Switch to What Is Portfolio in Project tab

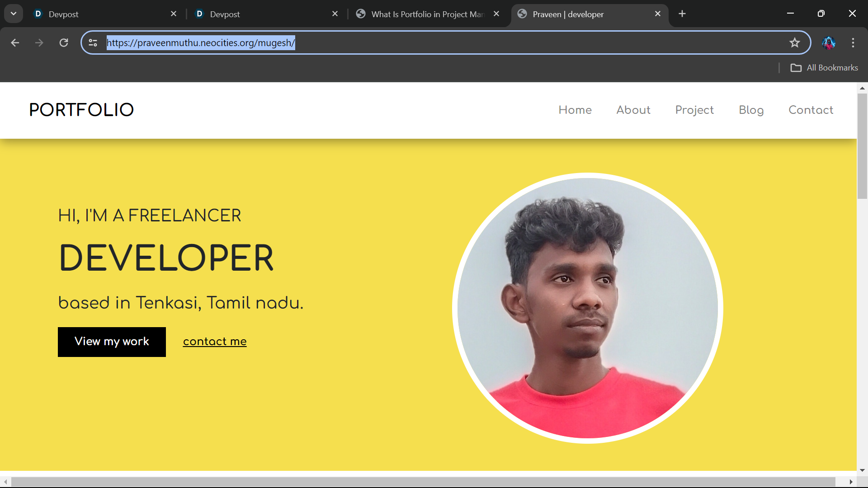420,14
